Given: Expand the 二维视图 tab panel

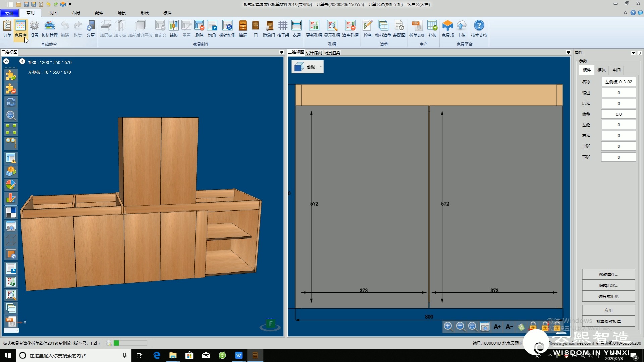Looking at the screenshot, I should [568, 52].
